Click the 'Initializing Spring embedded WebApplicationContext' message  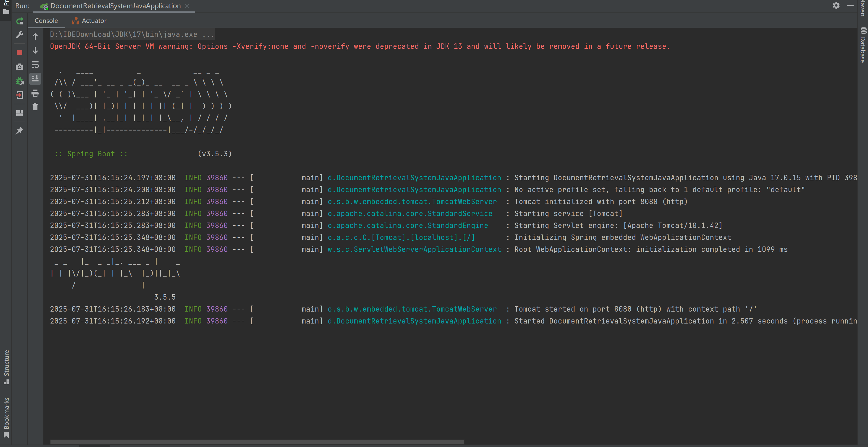(x=623, y=237)
